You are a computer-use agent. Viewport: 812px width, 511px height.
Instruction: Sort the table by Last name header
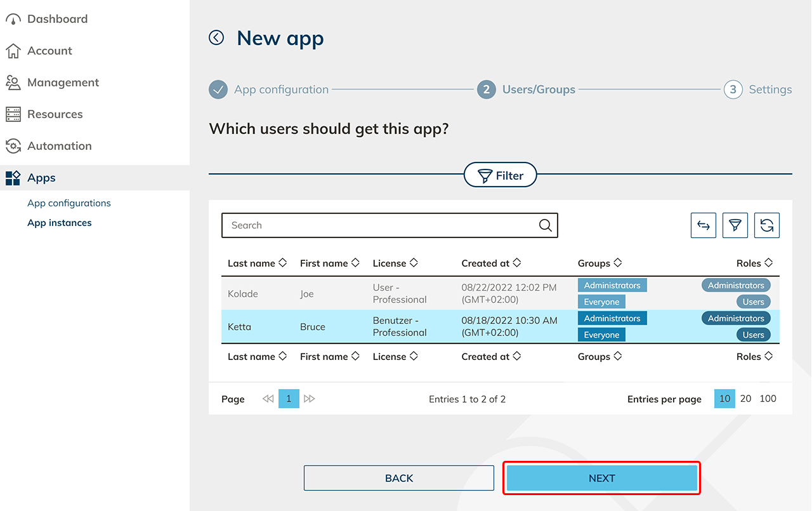(257, 263)
